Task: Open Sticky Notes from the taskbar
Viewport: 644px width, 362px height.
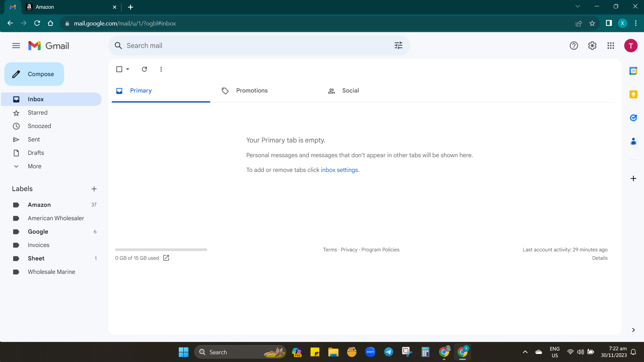Action: 315,352
